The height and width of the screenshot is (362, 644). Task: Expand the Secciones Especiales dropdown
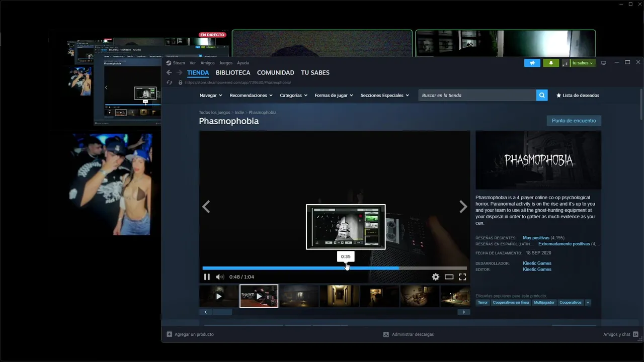coord(385,95)
